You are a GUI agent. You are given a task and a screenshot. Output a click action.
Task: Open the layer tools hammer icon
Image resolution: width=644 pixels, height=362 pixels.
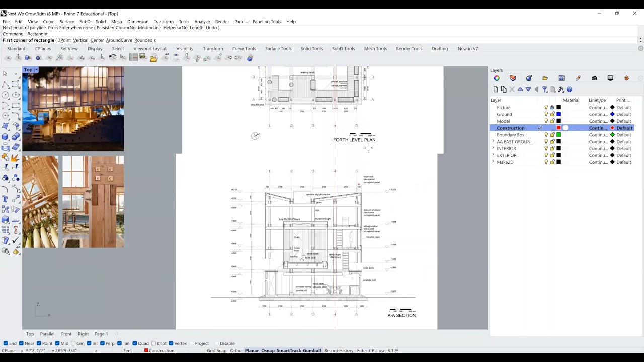pyautogui.click(x=561, y=89)
